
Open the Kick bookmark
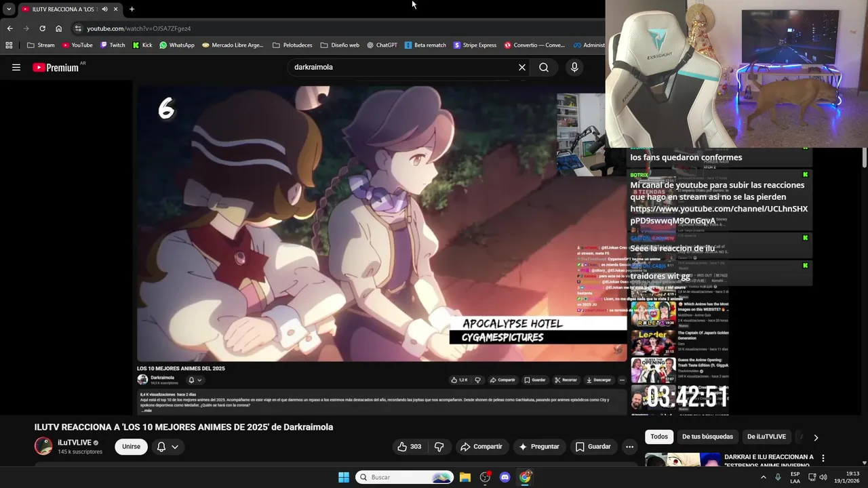[x=142, y=45]
